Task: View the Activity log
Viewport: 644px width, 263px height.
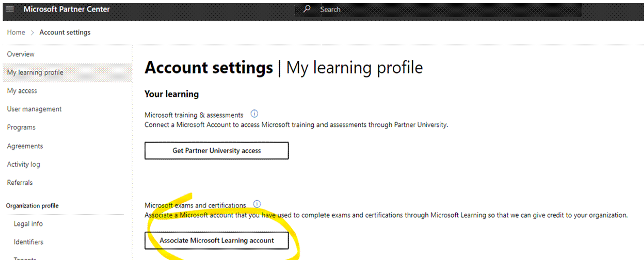Action: point(23,164)
